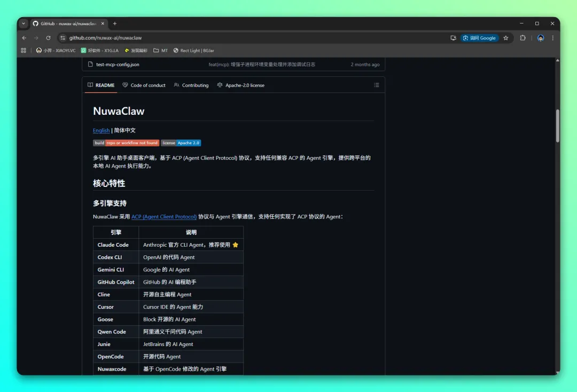
Task: Click the 'JetBrains' description cell
Action: click(191, 344)
